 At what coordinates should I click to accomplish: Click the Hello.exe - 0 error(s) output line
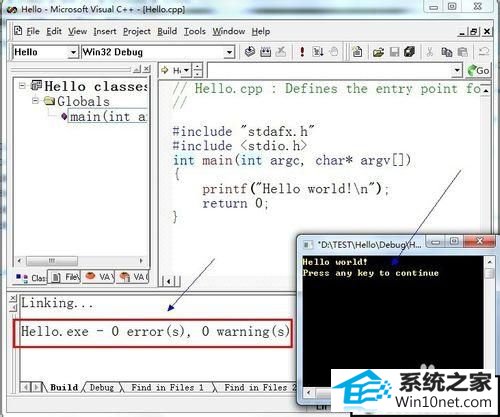(155, 331)
